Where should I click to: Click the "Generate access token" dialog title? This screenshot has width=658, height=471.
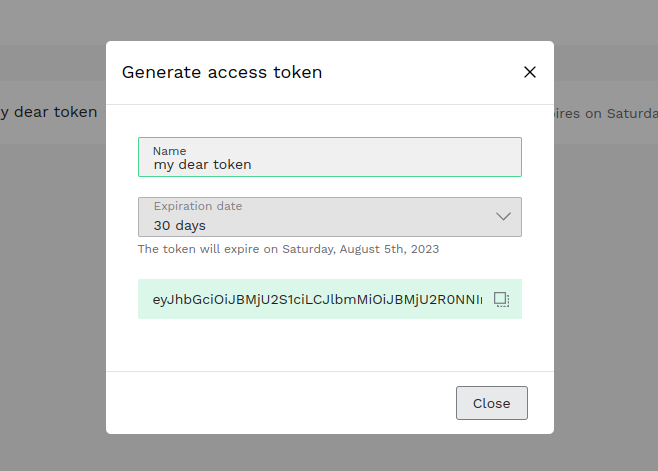(222, 72)
